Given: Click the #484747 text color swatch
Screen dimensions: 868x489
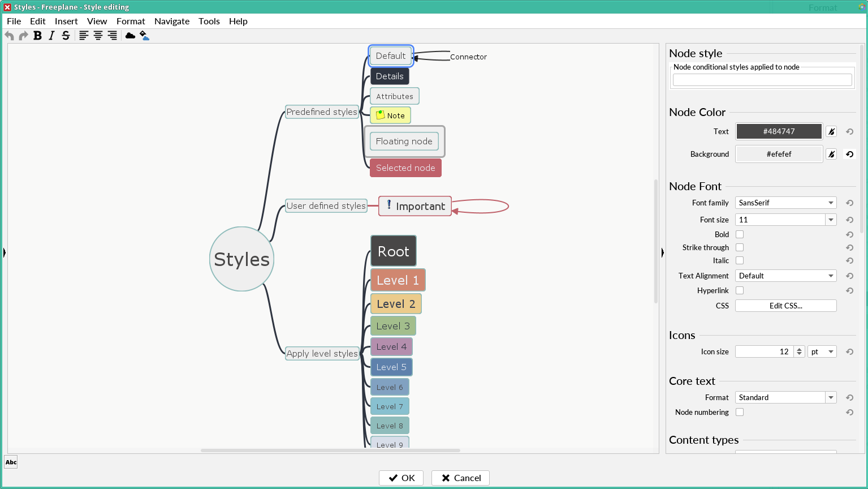Looking at the screenshot, I should (779, 131).
